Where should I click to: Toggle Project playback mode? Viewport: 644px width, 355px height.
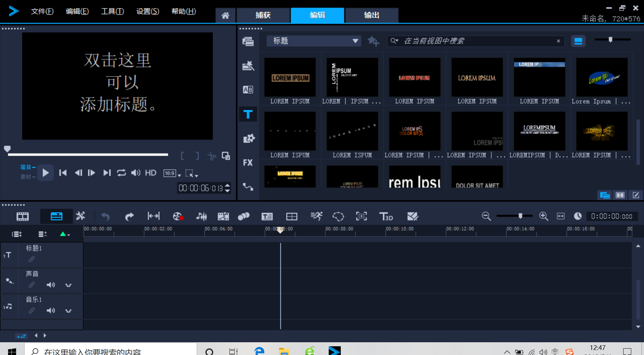point(28,167)
